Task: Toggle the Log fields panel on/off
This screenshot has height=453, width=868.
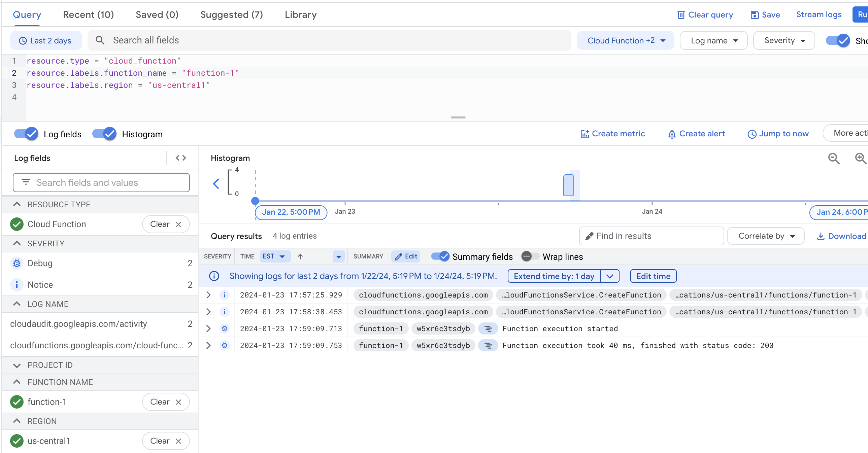Action: click(x=27, y=134)
